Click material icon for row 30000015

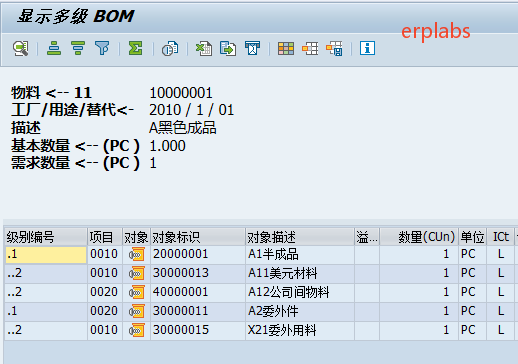pyautogui.click(x=137, y=330)
